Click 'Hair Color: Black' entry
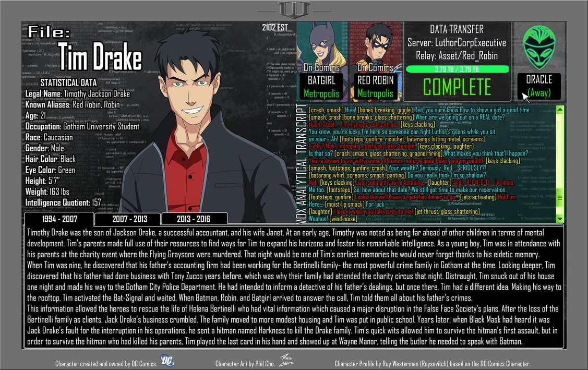Image resolution: width=588 pixels, height=370 pixels. point(50,159)
